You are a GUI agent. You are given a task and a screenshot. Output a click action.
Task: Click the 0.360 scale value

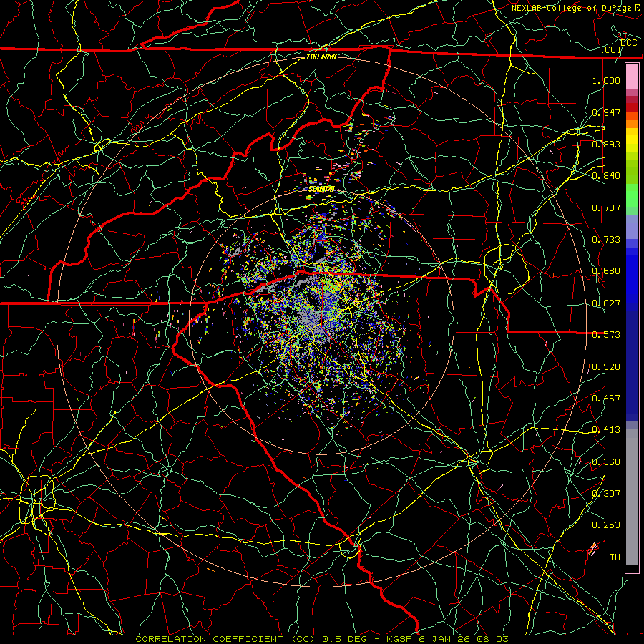pos(606,462)
